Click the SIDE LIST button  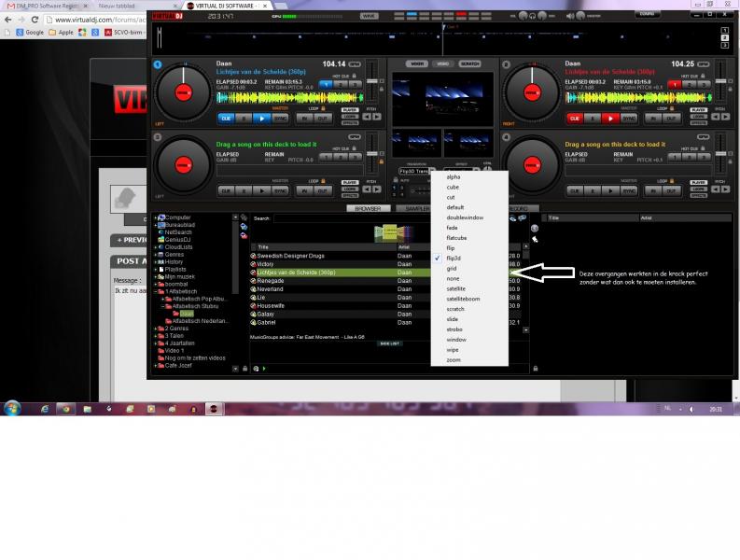[x=389, y=343]
